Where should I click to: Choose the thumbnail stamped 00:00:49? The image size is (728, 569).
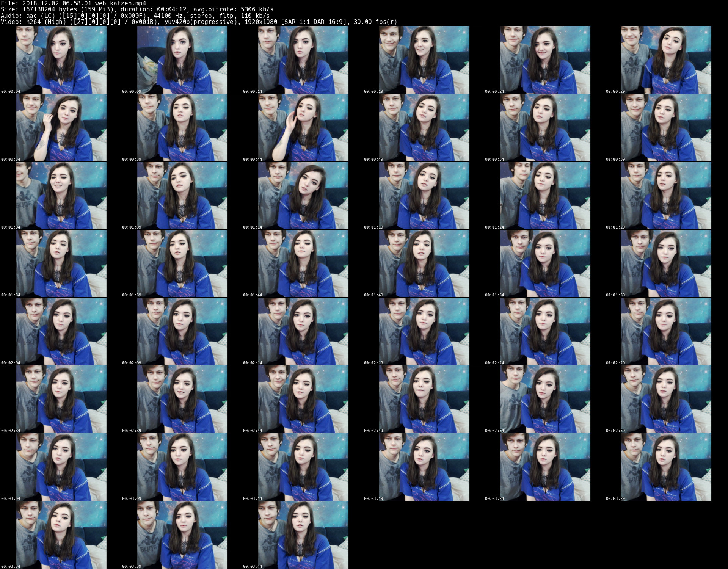point(424,128)
